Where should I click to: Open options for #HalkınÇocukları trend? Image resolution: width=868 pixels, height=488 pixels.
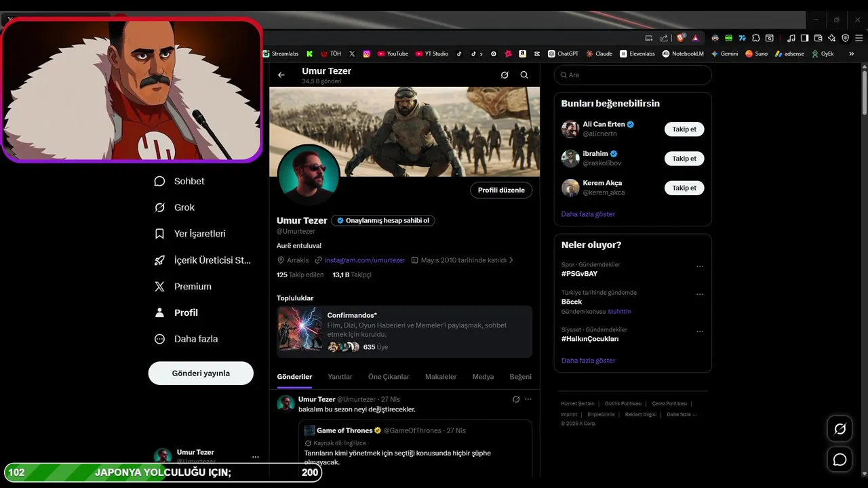[700, 331]
